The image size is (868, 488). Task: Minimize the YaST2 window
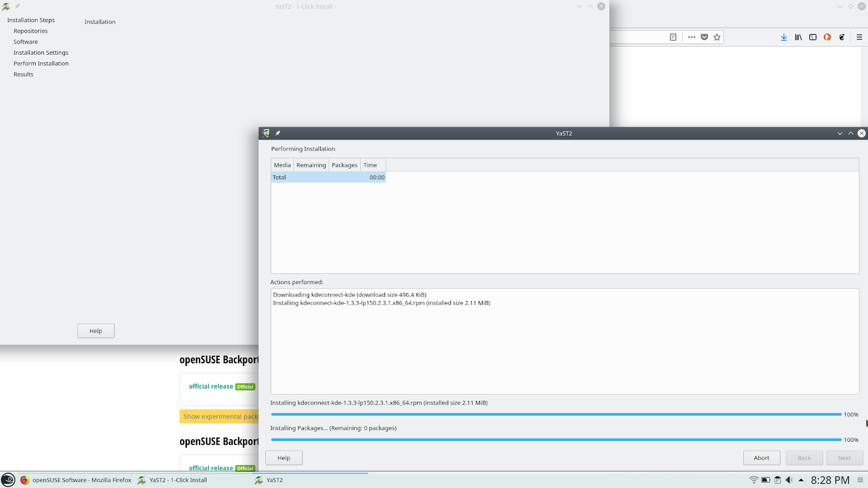coord(840,133)
